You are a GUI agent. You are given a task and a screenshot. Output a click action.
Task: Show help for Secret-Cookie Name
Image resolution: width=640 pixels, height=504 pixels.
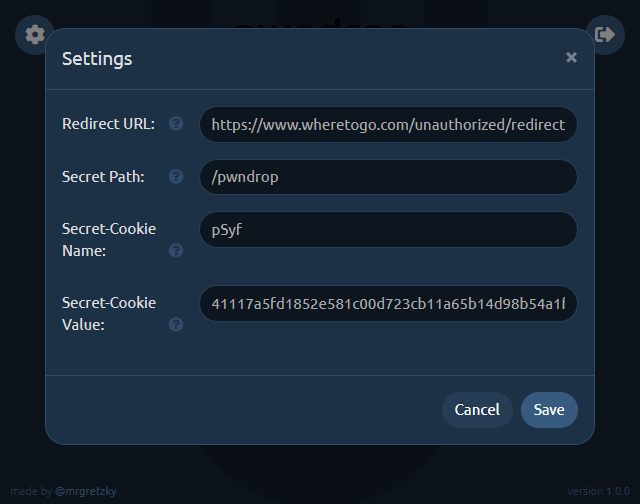coord(176,251)
